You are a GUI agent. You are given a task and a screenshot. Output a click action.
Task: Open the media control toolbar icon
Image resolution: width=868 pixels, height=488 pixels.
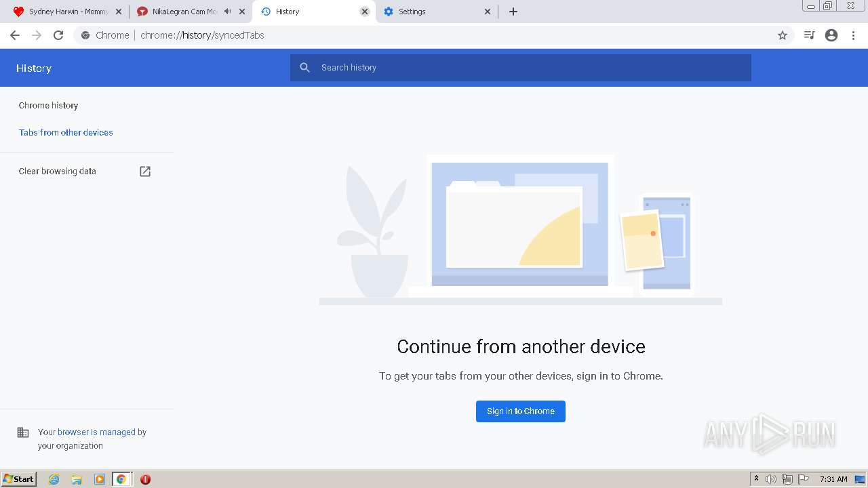809,35
